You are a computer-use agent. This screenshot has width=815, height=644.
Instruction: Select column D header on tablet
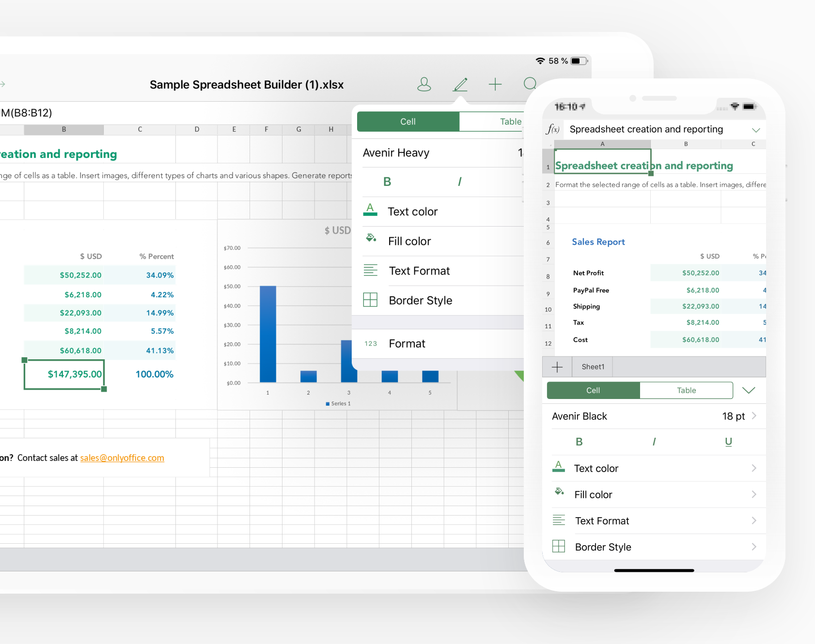[197, 129]
